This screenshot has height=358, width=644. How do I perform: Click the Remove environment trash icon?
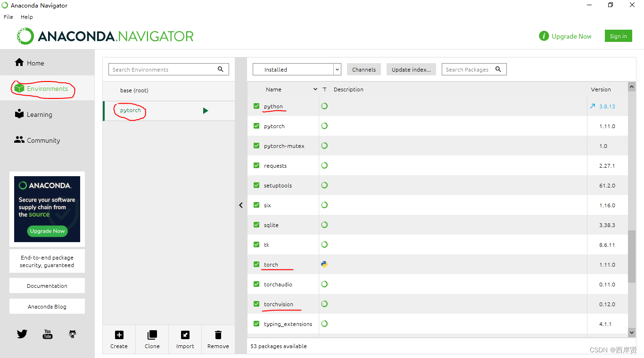(x=218, y=335)
